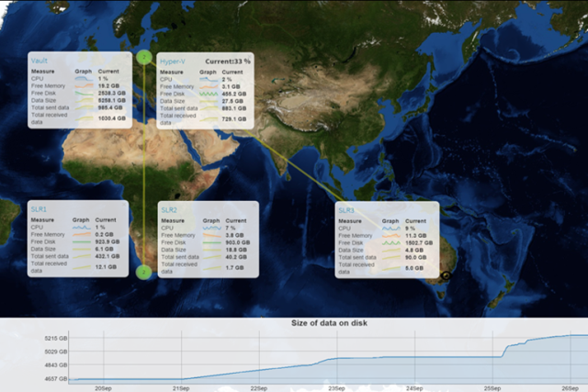Open the SLR3 server title link
This screenshot has width=588, height=392.
point(349,210)
